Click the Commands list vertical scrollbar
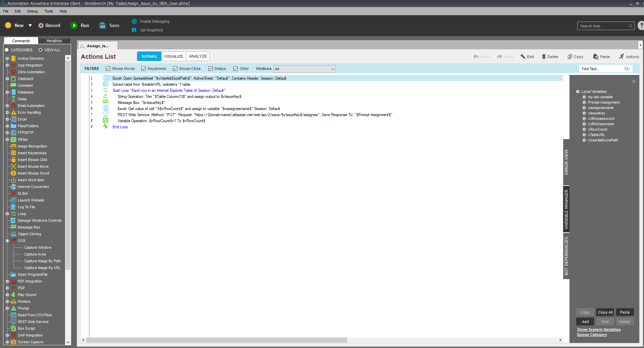 [68, 165]
